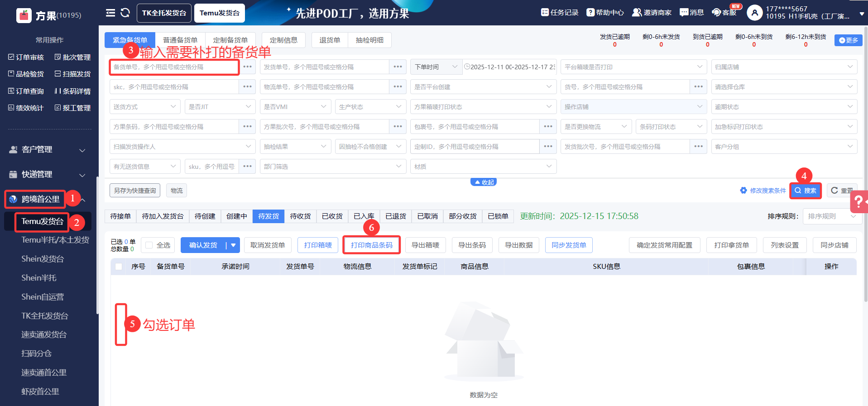This screenshot has width=868, height=406.
Task: Open 报工管理 shortcut
Action: (72, 108)
